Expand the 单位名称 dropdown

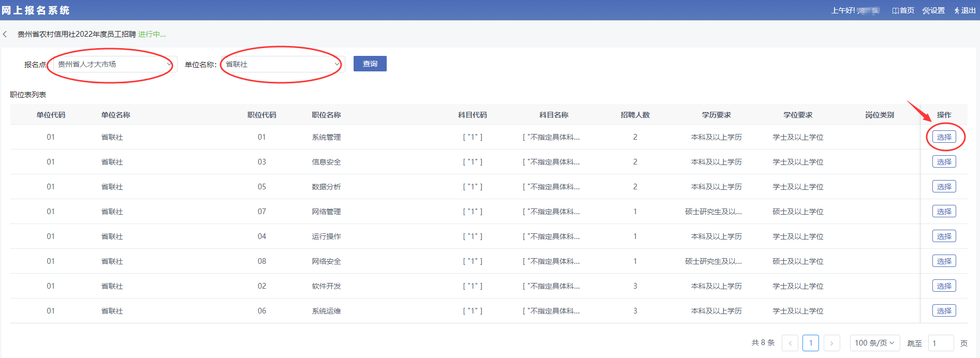(283, 64)
